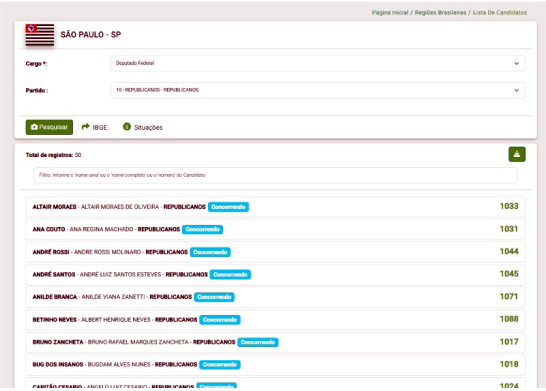Click candidate number 1071

(509, 296)
